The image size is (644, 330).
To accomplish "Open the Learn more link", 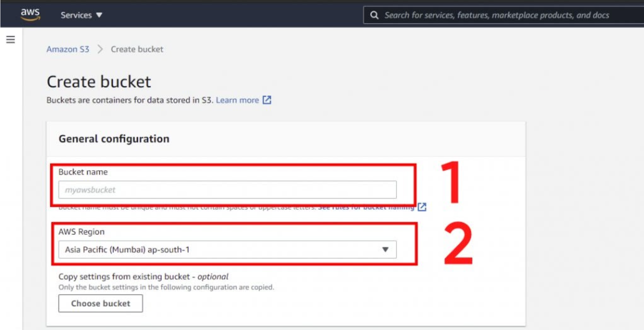I will point(237,100).
